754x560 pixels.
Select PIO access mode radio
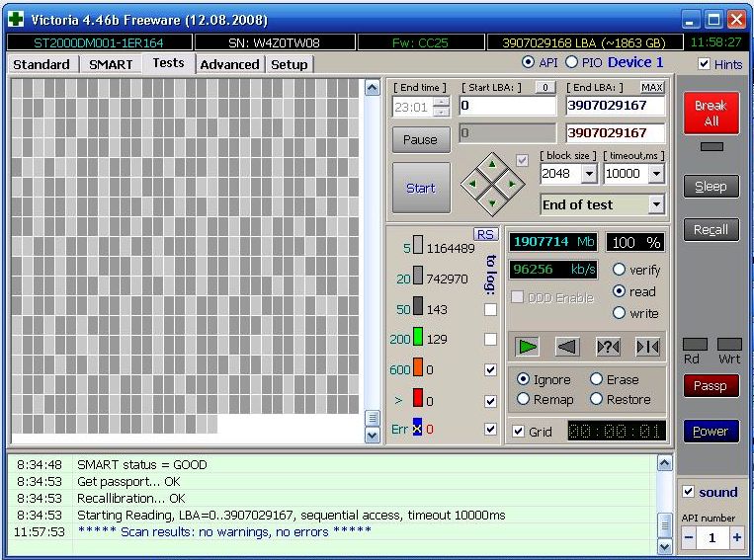click(x=571, y=62)
